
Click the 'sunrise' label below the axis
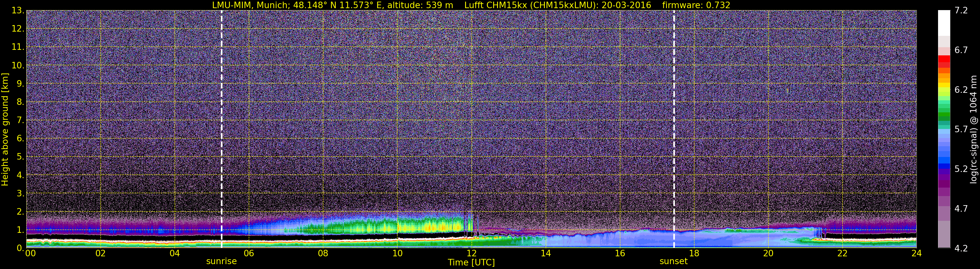click(x=222, y=262)
